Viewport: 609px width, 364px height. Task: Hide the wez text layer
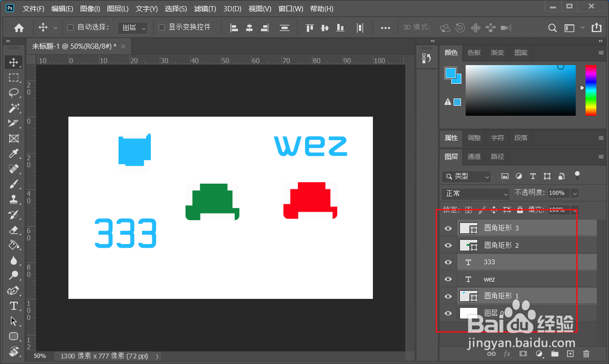pyautogui.click(x=448, y=279)
